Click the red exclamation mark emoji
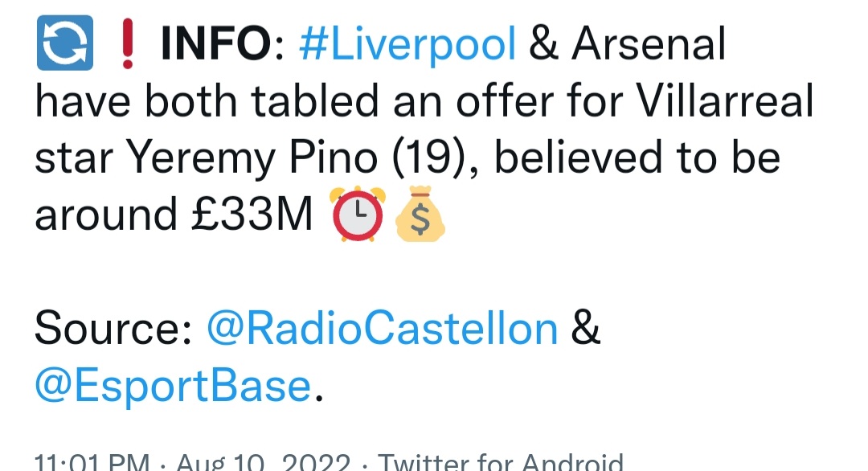Image resolution: width=868 pixels, height=471 pixels. tap(125, 44)
